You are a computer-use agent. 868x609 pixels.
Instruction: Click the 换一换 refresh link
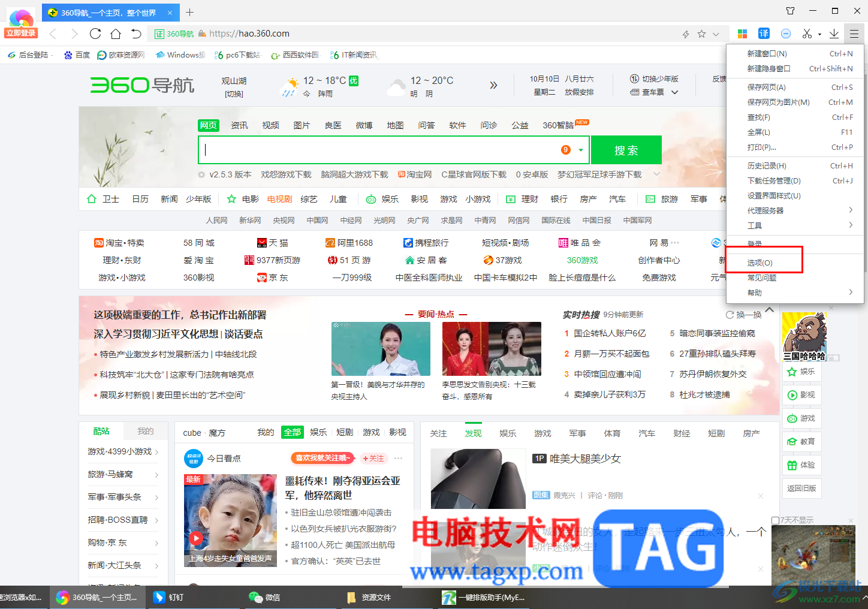[x=744, y=315]
